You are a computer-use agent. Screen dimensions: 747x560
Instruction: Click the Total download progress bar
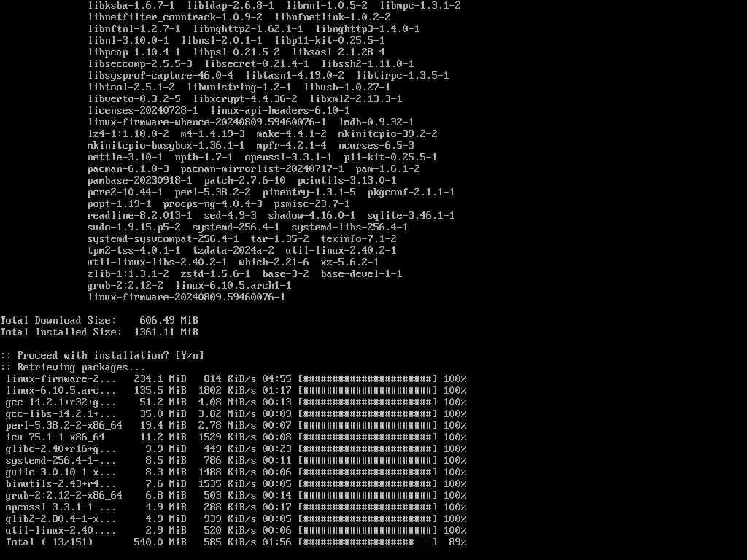click(x=368, y=542)
